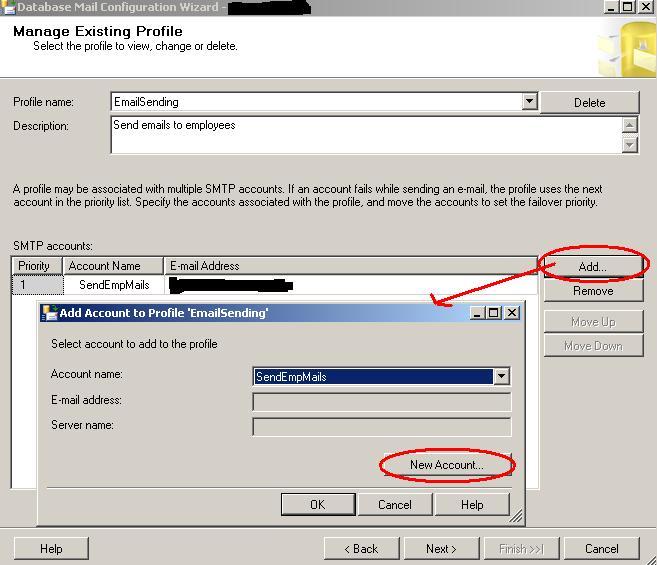Click the Description scroll down arrow

[630, 145]
